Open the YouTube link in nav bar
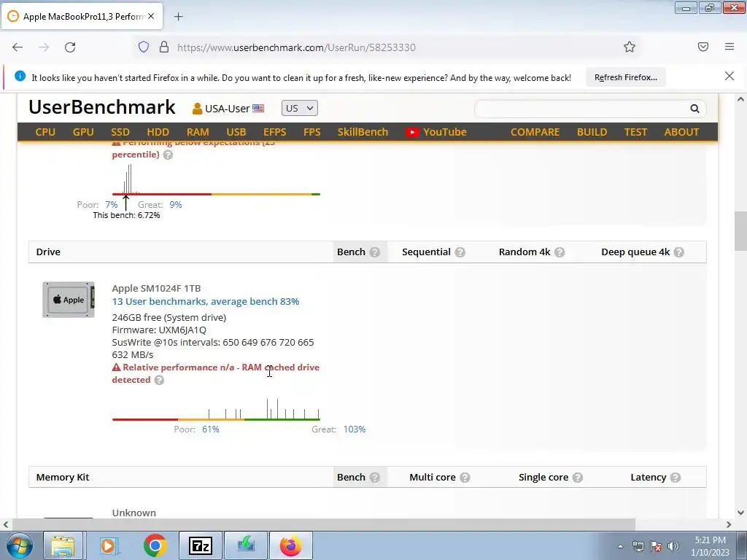The width and height of the screenshot is (747, 560). point(436,132)
